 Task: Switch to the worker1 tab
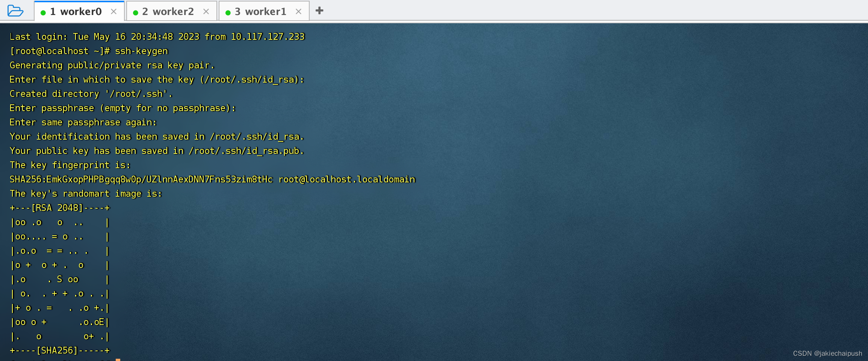(x=264, y=11)
